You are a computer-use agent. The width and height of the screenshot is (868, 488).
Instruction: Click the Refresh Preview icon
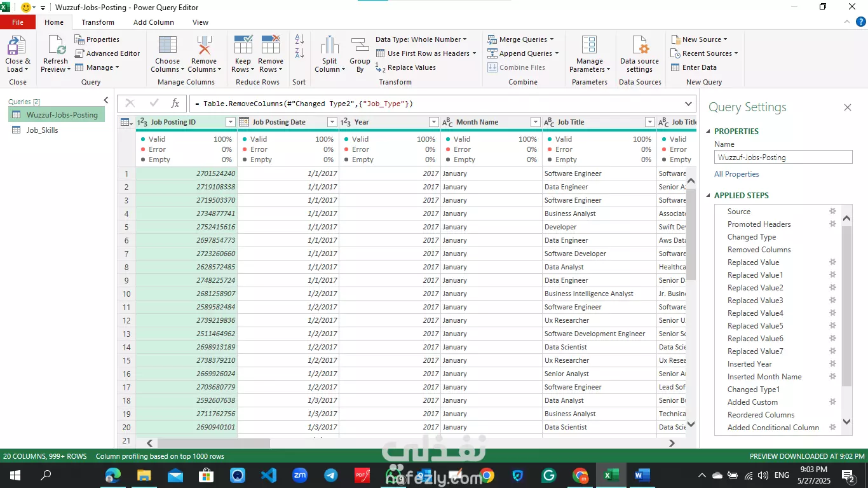[55, 46]
